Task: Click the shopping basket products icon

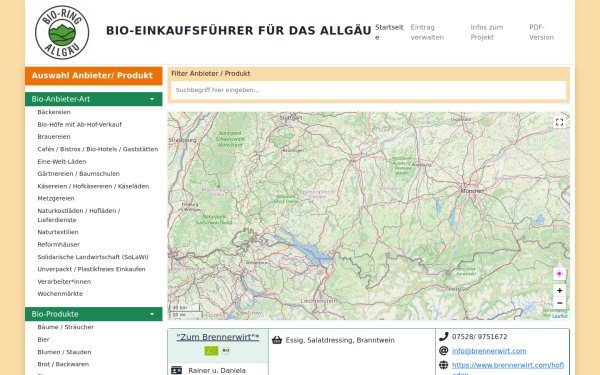Action: 277,340
